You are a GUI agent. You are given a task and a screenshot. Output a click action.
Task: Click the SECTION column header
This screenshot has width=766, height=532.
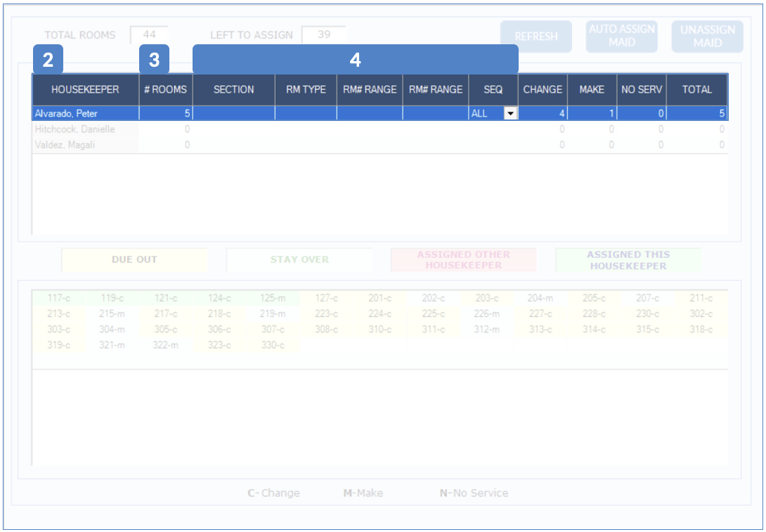pyautogui.click(x=233, y=89)
